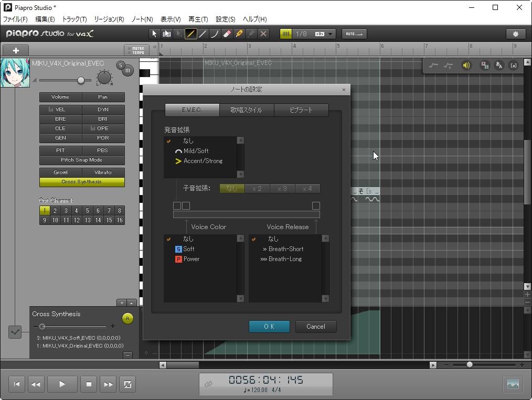532x400 pixels.
Task: Toggle the track solo S button
Action: coord(121,66)
